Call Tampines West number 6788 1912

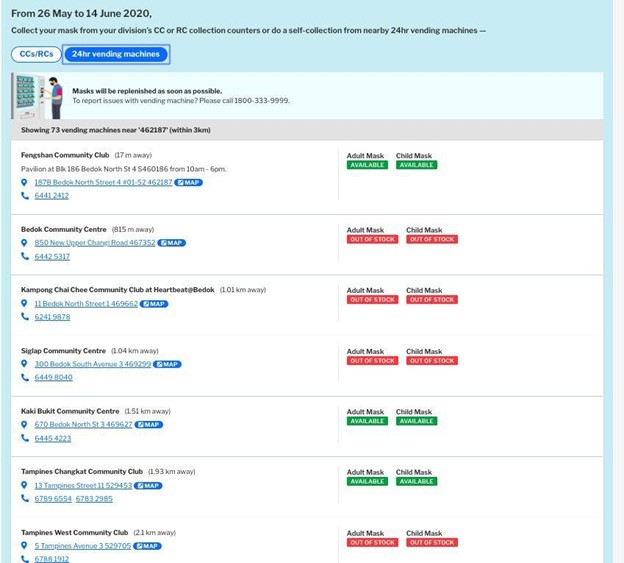tap(52, 559)
